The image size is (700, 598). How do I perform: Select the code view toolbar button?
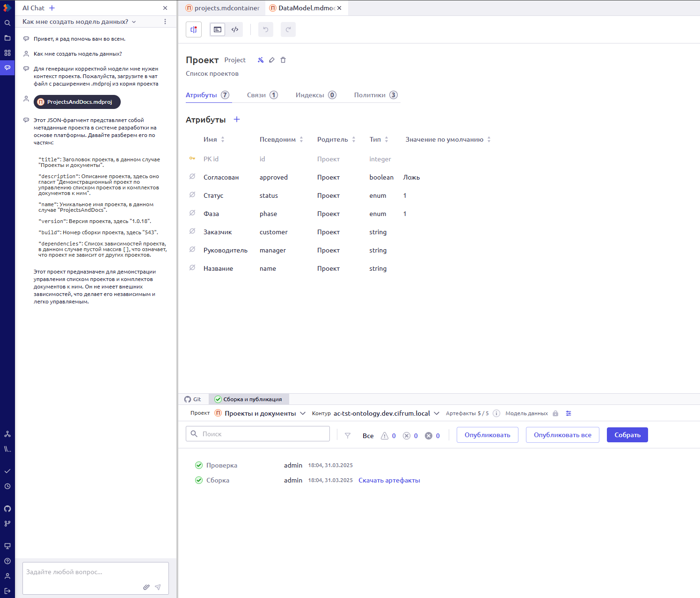coord(235,29)
